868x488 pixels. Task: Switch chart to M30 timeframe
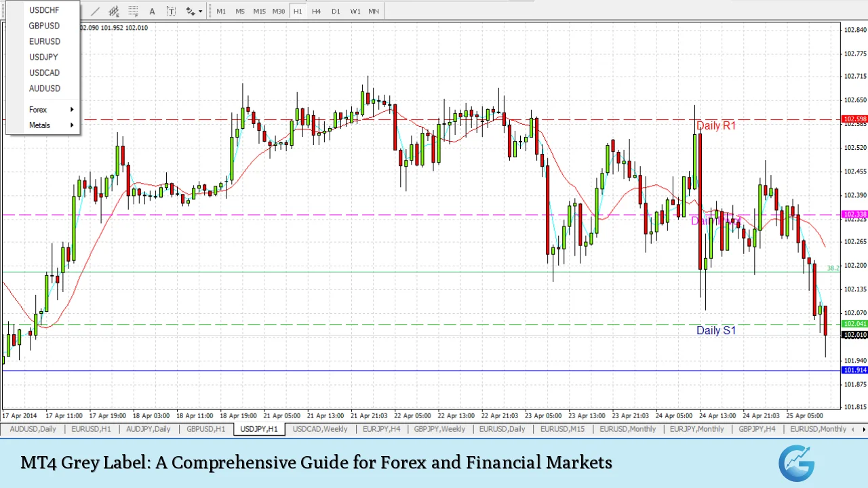coord(279,11)
